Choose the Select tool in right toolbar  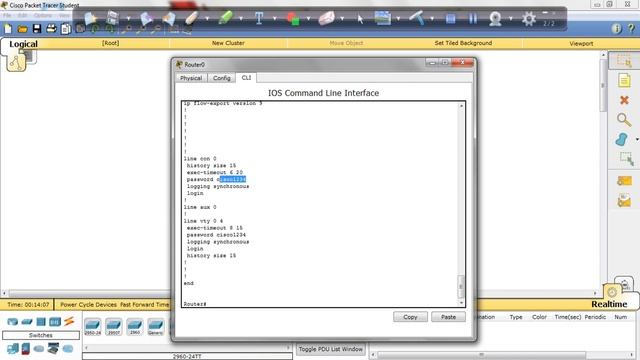(624, 61)
